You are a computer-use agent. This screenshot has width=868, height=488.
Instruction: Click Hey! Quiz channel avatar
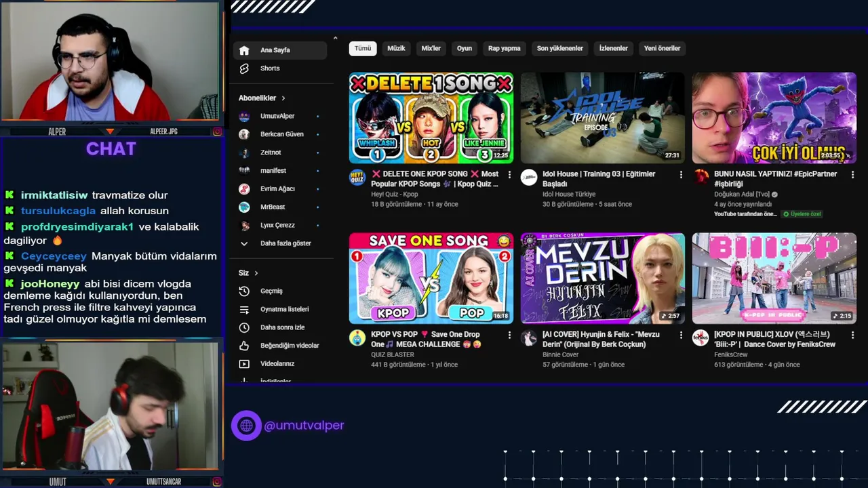tap(357, 178)
